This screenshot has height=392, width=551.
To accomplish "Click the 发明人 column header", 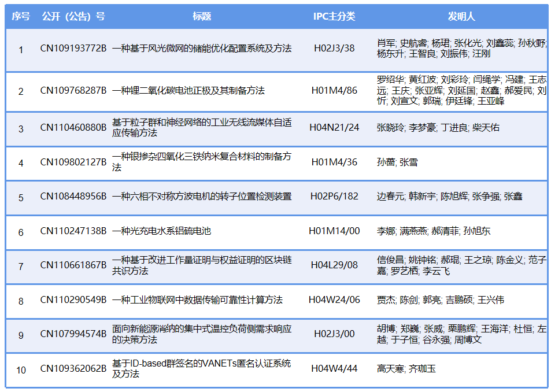I will tap(461, 16).
